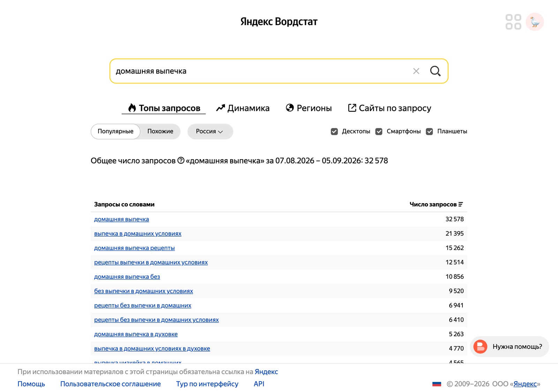Open query 'выпечка в домашних условиях в духовке'

click(152, 348)
